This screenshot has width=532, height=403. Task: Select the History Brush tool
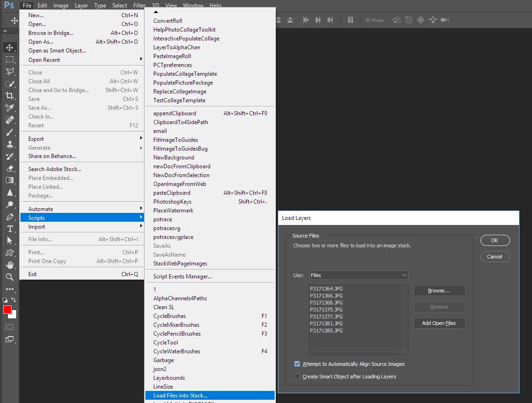click(x=10, y=157)
